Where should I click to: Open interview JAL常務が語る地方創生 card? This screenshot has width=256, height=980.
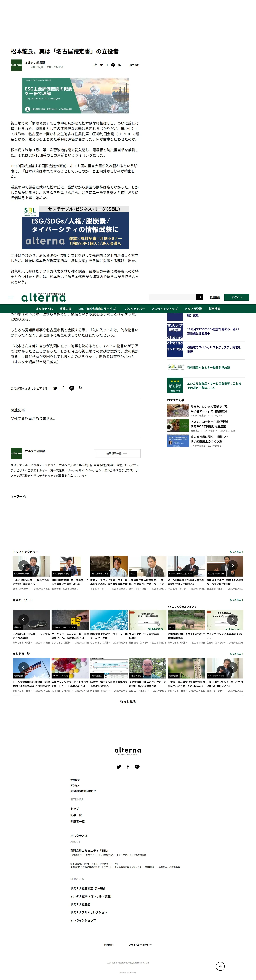click(147, 573)
